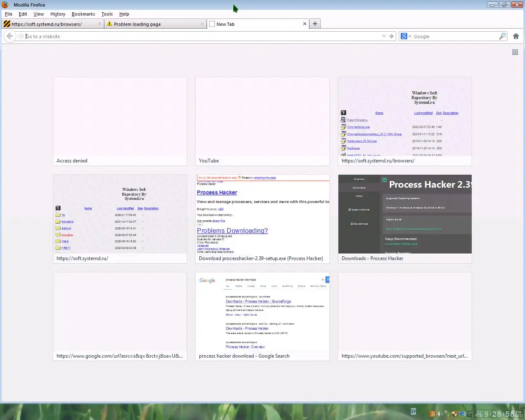Close the New Tab tab
This screenshot has width=525, height=420.
pyautogui.click(x=304, y=24)
